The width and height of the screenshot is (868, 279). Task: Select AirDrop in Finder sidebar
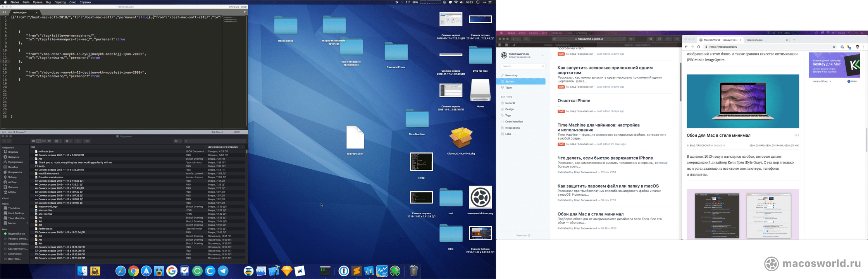click(x=13, y=182)
